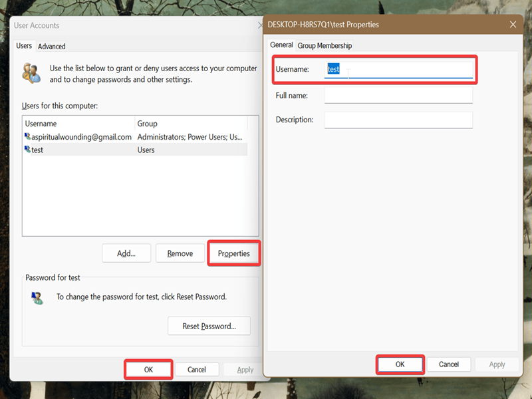Screen dimensions: 532x399
Task: Click the user accounts keys icon
Action: point(31,73)
